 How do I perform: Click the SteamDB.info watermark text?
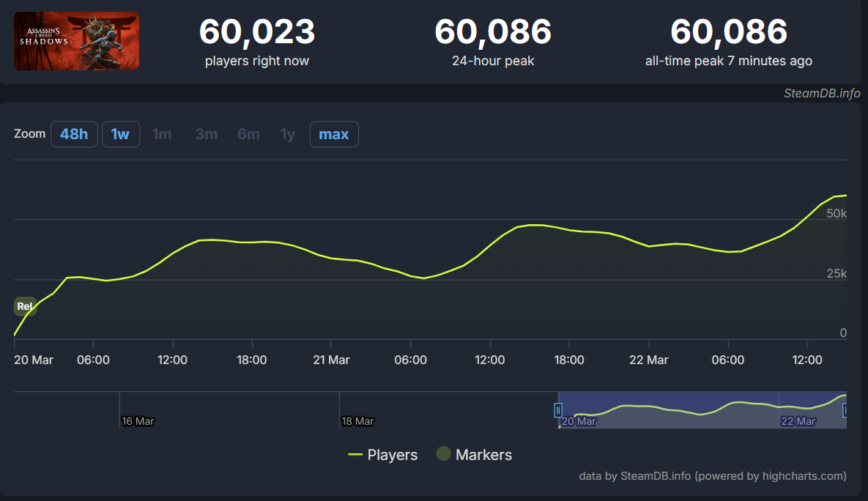point(822,93)
